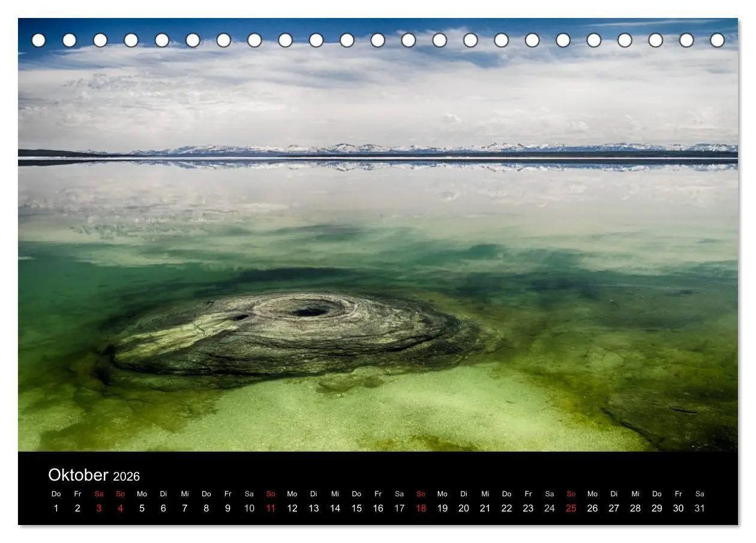
Task: Choose date 15
Action: pyautogui.click(x=356, y=508)
